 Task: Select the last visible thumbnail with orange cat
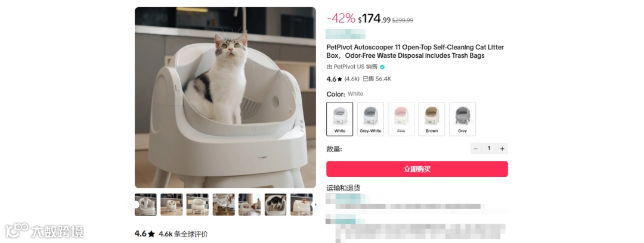click(302, 204)
